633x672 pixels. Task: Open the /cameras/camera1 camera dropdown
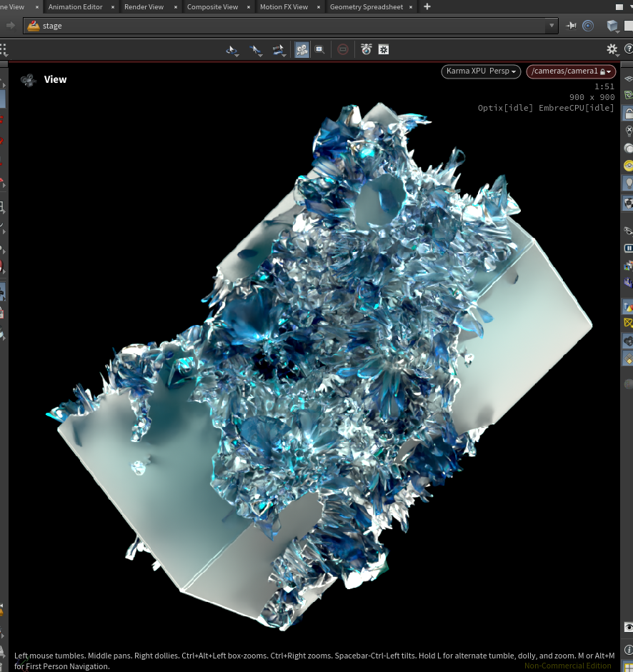[570, 71]
